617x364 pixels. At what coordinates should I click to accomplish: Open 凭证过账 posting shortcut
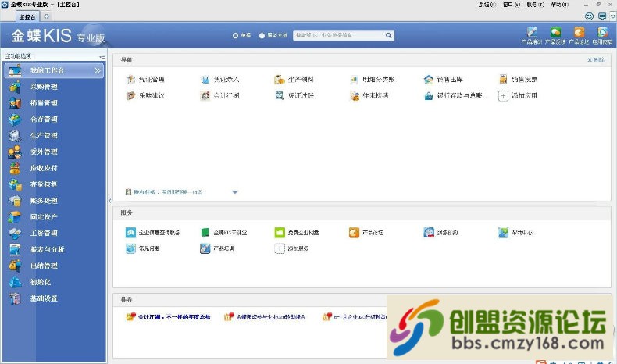click(294, 95)
